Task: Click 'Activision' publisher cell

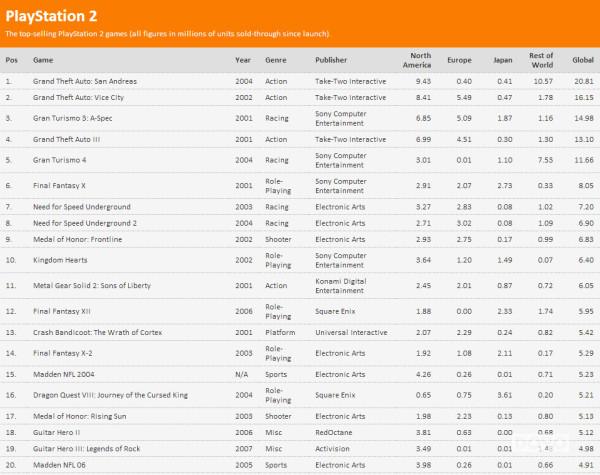Action: [x=332, y=449]
